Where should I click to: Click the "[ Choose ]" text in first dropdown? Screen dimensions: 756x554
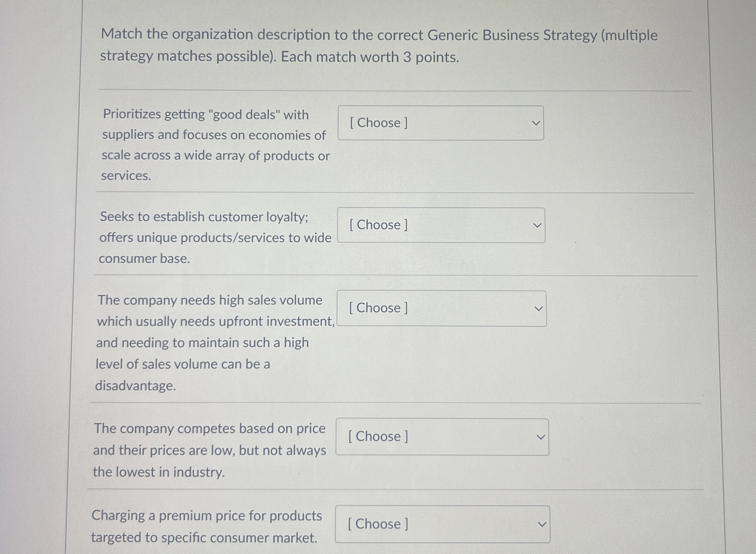[x=379, y=123]
